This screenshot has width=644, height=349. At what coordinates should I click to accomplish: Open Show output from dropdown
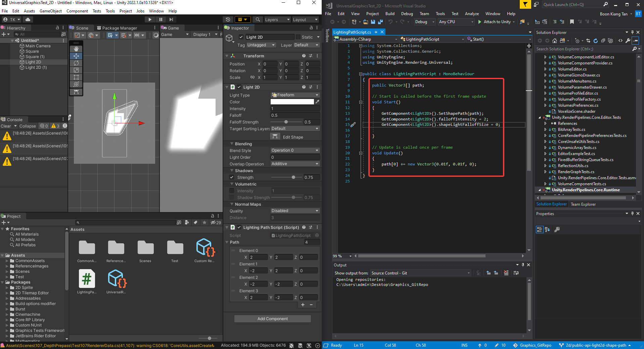click(x=421, y=273)
